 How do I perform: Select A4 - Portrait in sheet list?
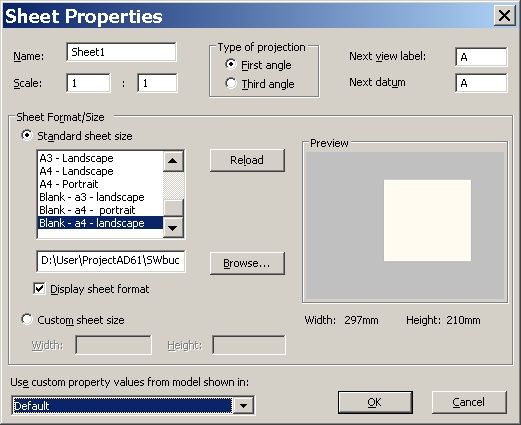(x=100, y=184)
